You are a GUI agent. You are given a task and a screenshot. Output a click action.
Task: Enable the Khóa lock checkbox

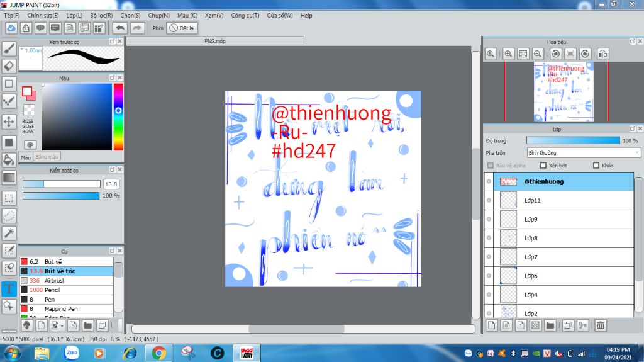point(596,166)
